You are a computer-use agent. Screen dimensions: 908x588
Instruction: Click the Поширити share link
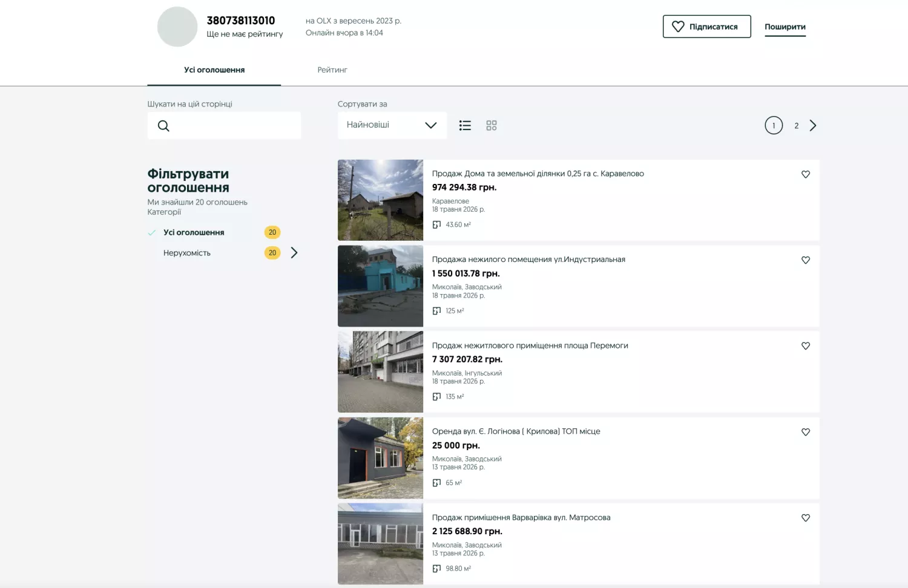[785, 27]
